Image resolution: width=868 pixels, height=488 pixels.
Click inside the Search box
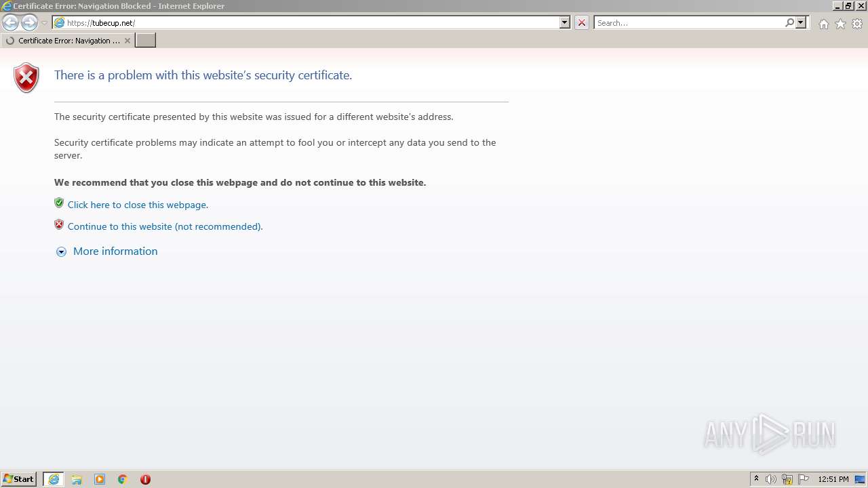pos(689,22)
